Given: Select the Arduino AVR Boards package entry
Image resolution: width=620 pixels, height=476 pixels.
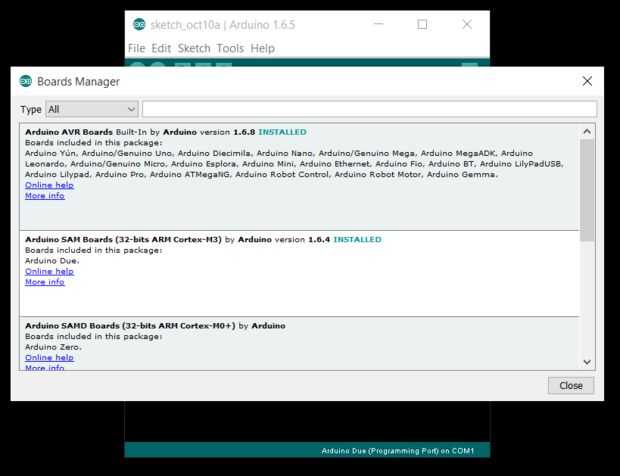Looking at the screenshot, I should [299, 177].
